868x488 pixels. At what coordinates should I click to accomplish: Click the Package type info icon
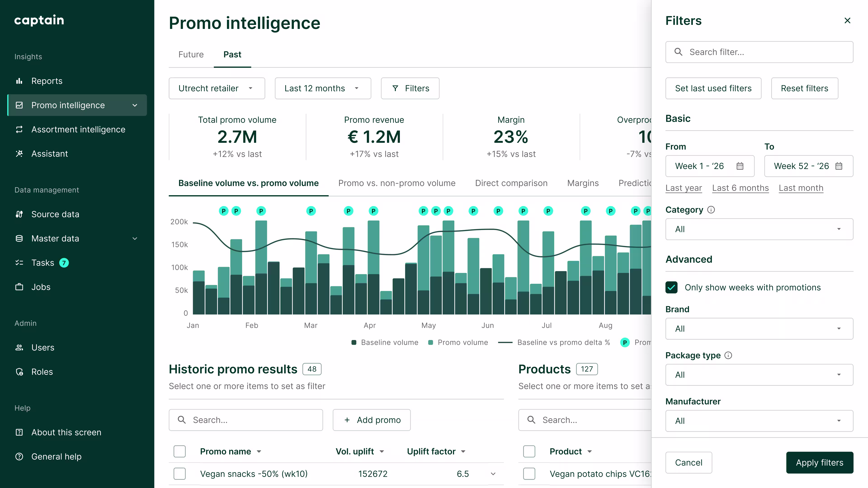pos(728,355)
